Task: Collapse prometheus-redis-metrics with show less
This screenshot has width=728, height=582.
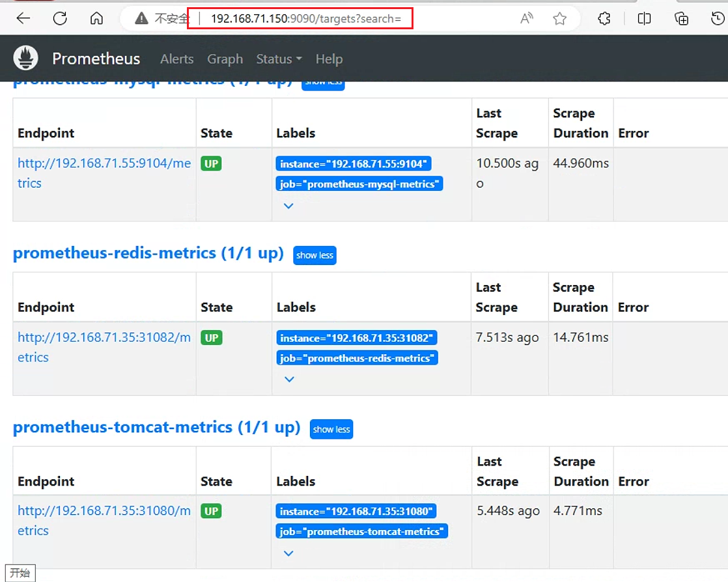Action: click(315, 255)
